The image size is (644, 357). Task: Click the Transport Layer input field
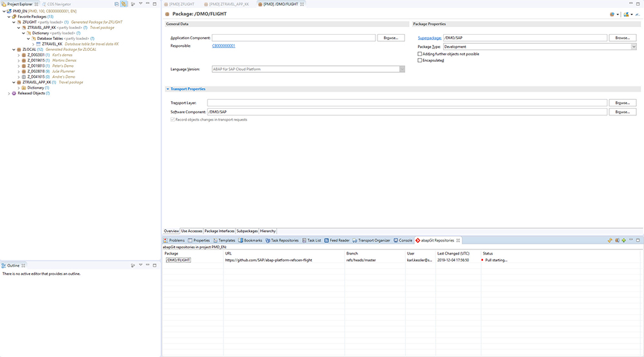407,102
